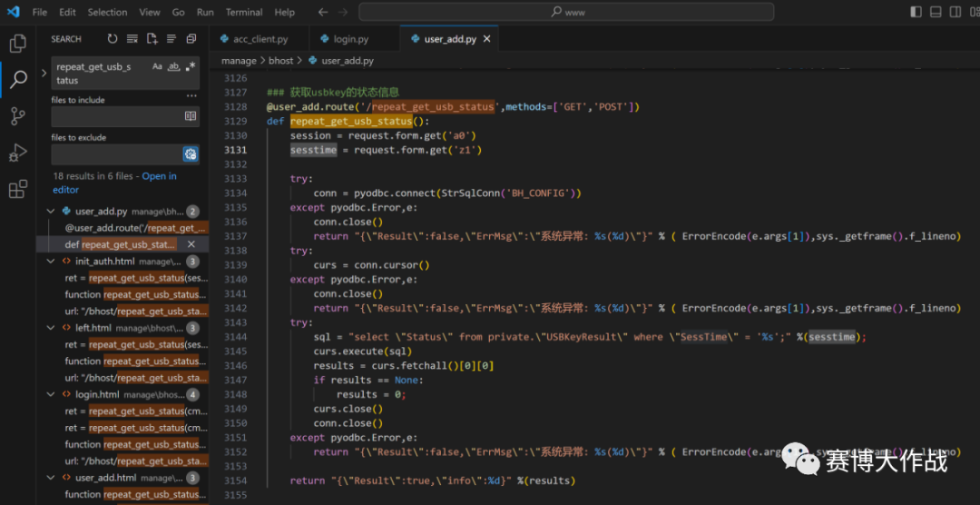The width and height of the screenshot is (980, 505).
Task: Toggle Match Whole Word option
Action: coord(173,67)
